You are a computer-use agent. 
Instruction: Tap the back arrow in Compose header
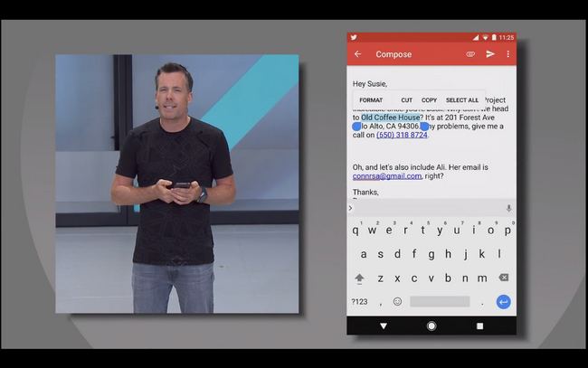pyautogui.click(x=357, y=54)
